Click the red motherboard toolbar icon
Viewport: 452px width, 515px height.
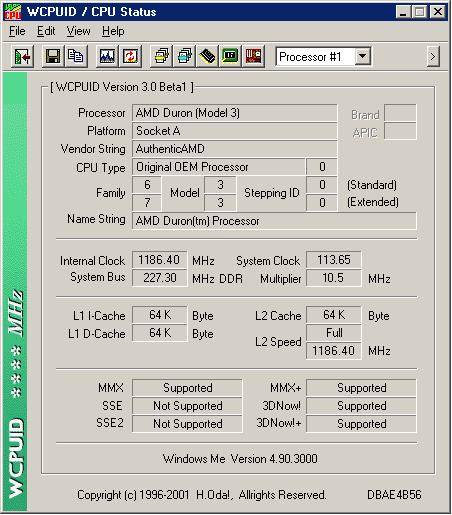pyautogui.click(x=253, y=56)
